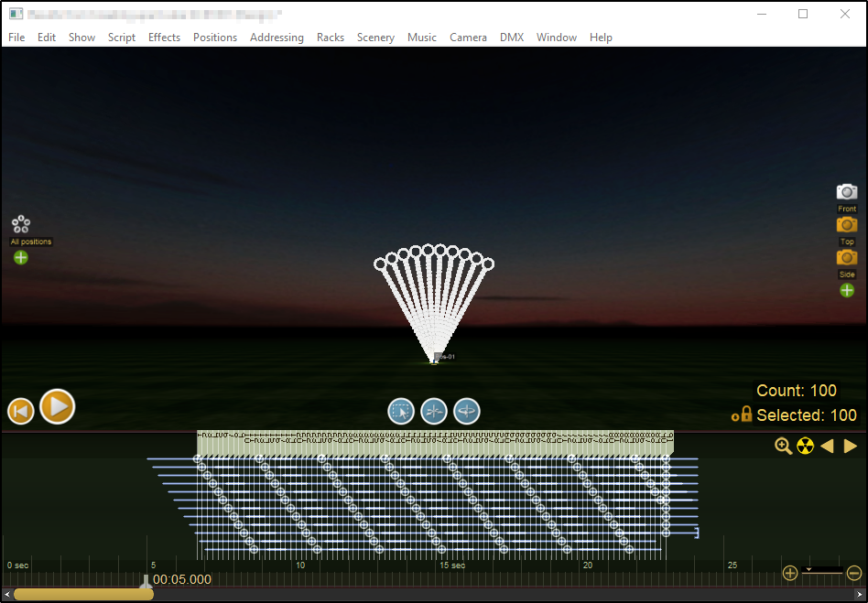Add a new camera view with green plus

point(847,290)
